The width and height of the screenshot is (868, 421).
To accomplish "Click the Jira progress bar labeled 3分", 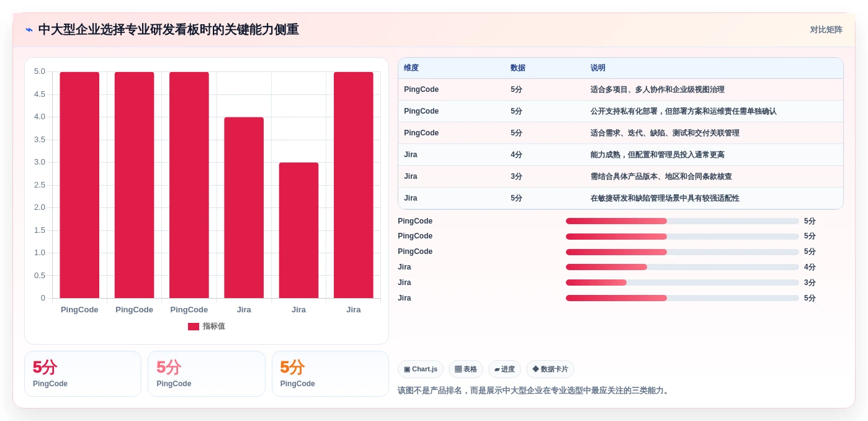I will [x=682, y=283].
